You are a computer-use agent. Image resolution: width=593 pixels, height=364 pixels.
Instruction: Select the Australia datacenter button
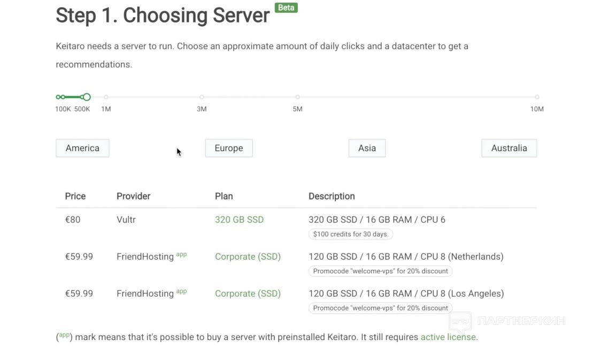[509, 148]
